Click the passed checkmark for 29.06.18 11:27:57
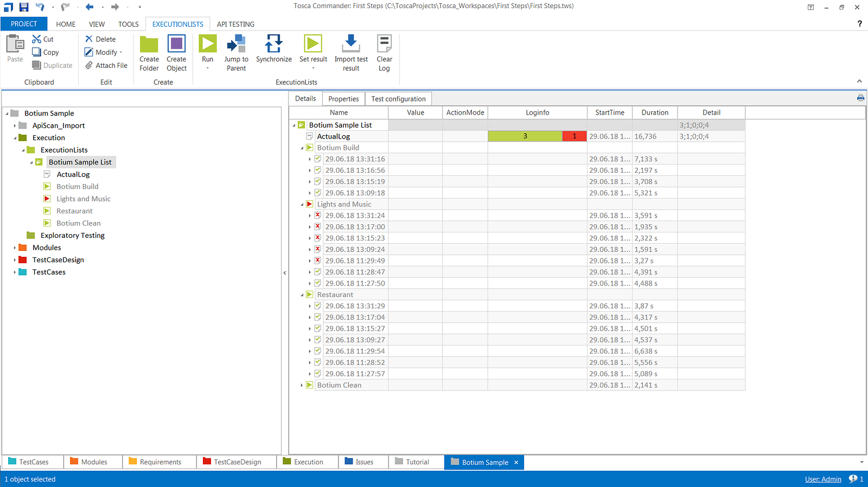Image resolution: width=868 pixels, height=487 pixels. tap(318, 374)
